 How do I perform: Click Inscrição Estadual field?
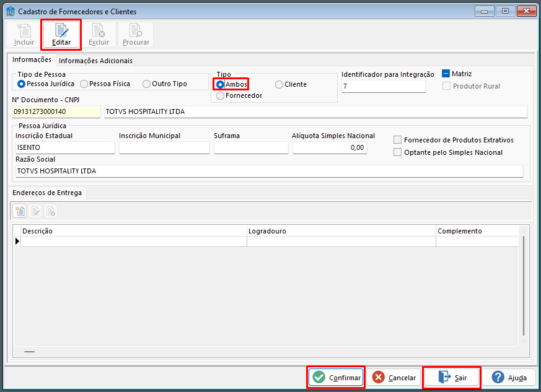(x=65, y=147)
